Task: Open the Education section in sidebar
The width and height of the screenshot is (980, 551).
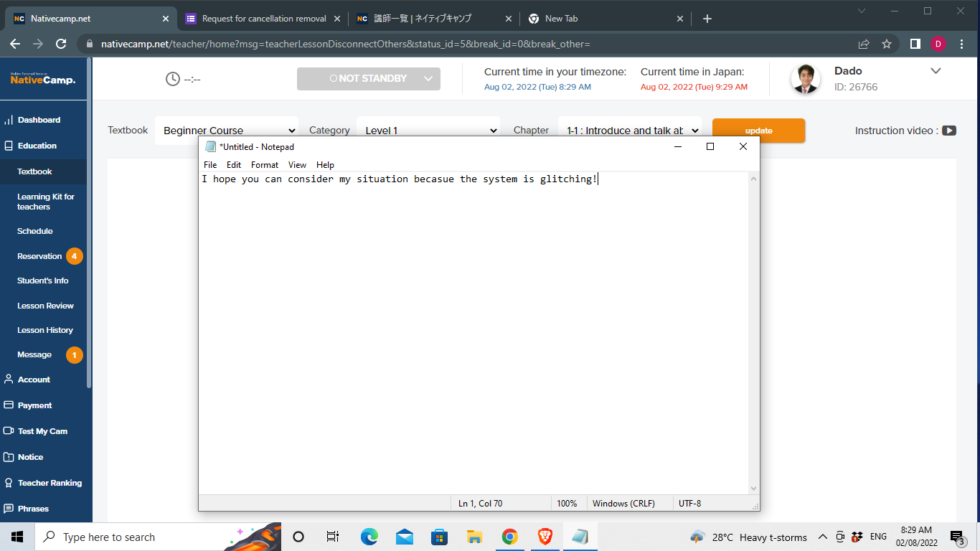Action: (x=37, y=146)
